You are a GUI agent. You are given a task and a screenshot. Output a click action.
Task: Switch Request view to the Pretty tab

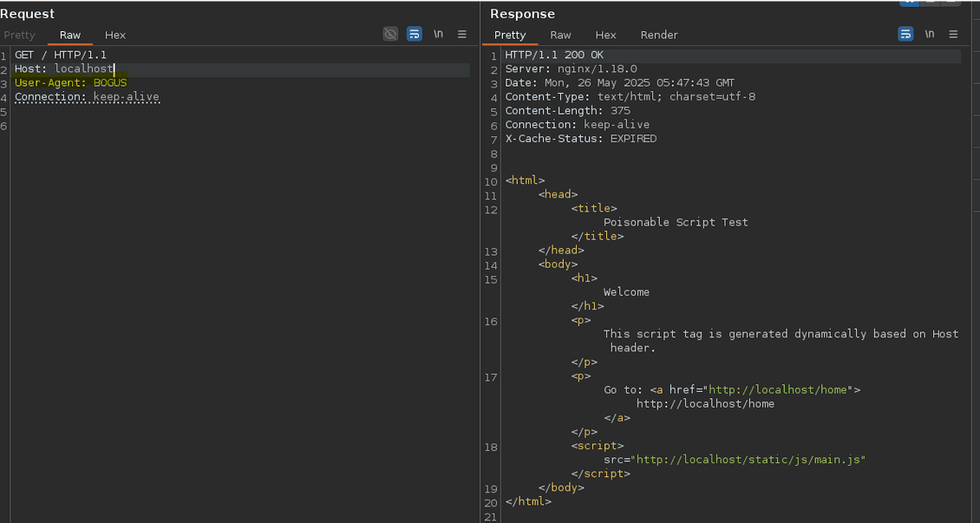click(x=19, y=35)
